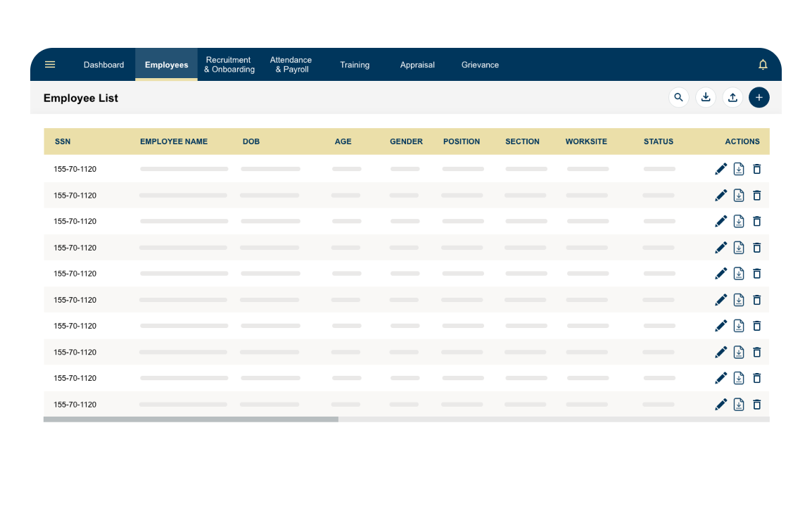
Task: Navigate to the Grievance tab
Action: [480, 65]
